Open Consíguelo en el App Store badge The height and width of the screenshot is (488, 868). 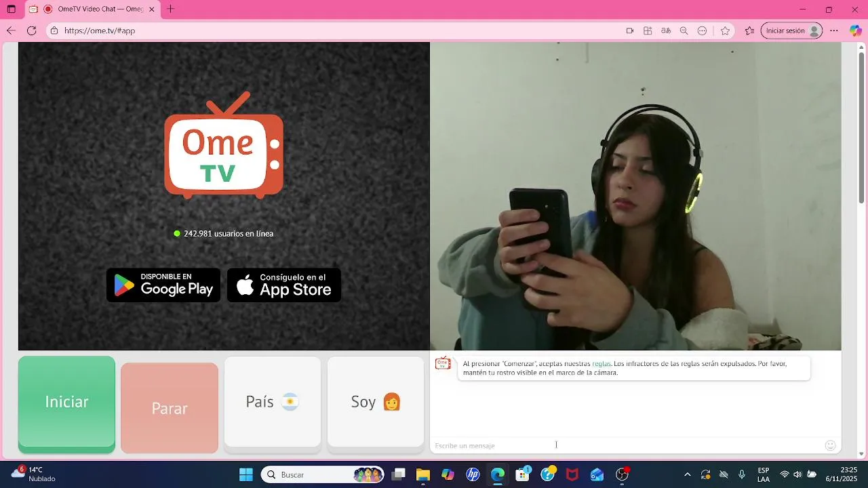[284, 285]
